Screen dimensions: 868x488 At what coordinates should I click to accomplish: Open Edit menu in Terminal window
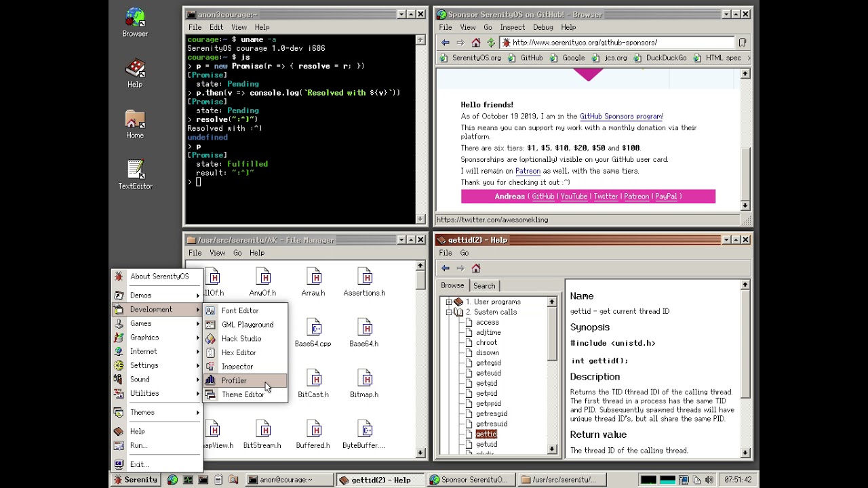pos(216,27)
